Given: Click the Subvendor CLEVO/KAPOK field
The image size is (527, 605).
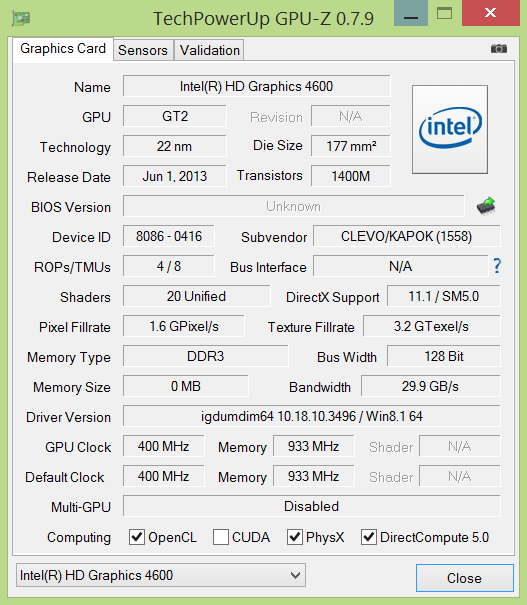Looking at the screenshot, I should 407,236.
